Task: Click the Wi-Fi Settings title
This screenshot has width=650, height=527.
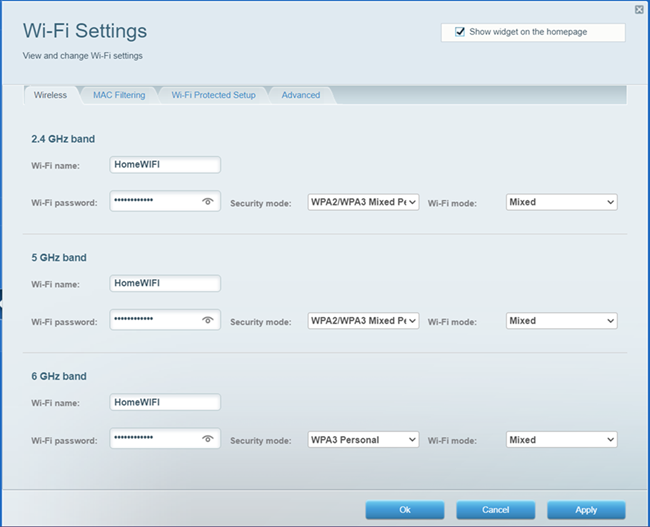Action: (x=85, y=31)
